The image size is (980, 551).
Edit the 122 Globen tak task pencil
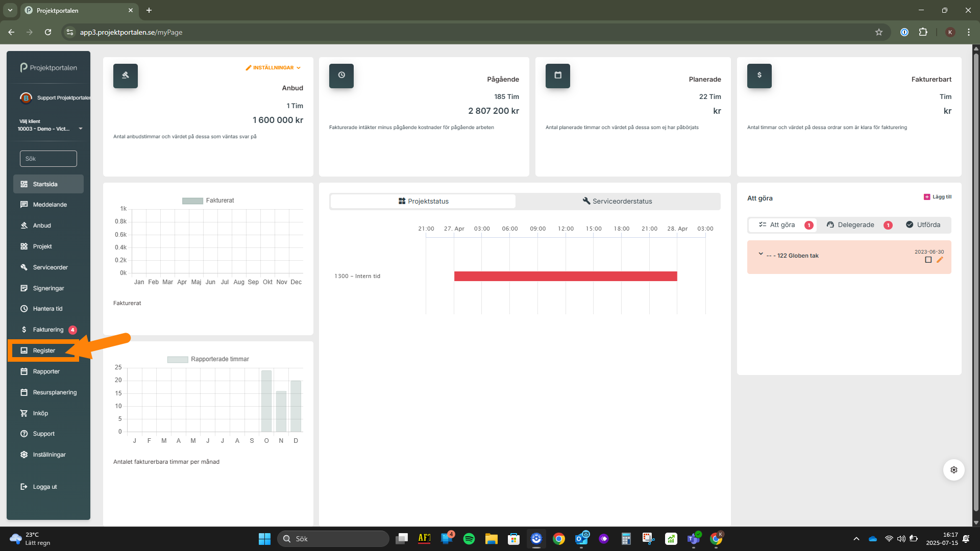pos(940,260)
